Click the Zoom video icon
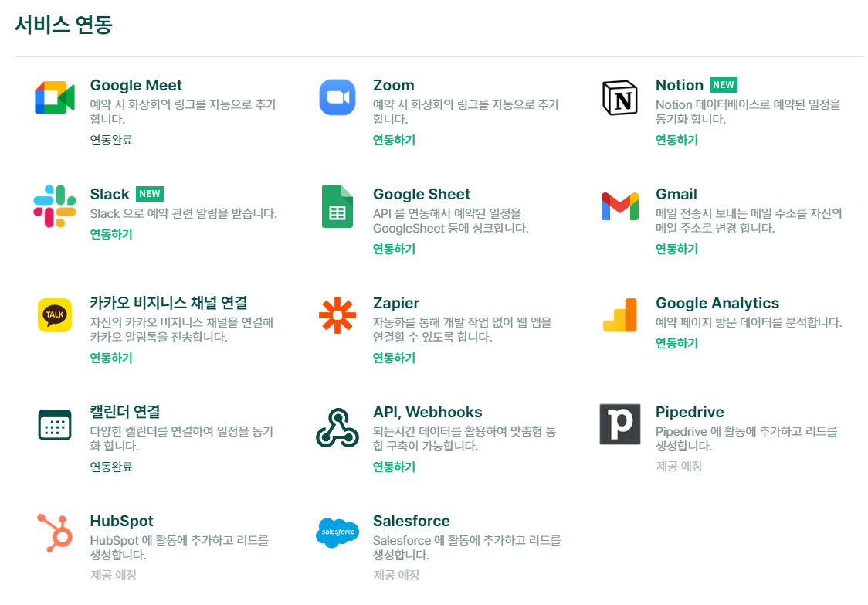This screenshot has height=605, width=868. [x=337, y=97]
